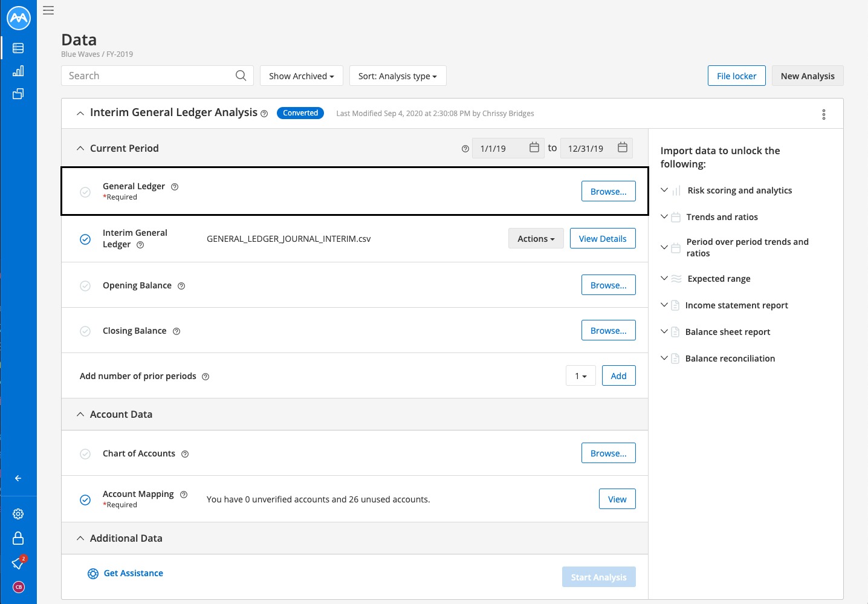The width and height of the screenshot is (868, 604).
Task: Click the lock icon in sidebar
Action: (18, 538)
